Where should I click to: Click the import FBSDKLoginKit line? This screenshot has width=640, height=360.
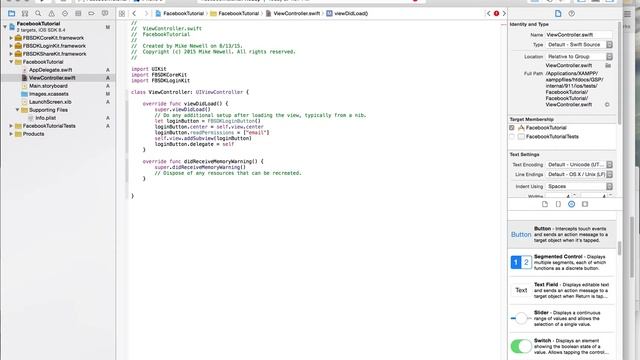click(x=160, y=81)
